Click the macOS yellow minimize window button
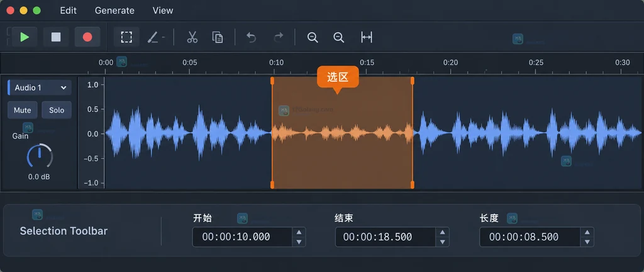644x272 pixels. coord(23,11)
